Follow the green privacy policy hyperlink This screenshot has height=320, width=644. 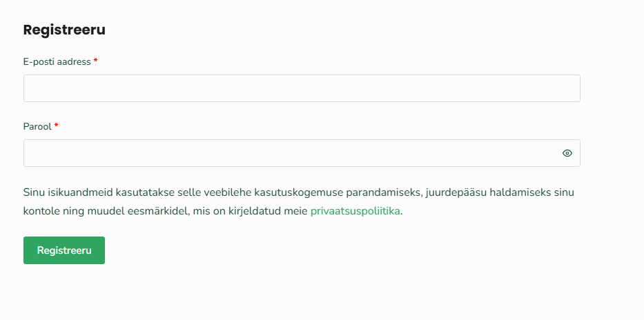coord(355,211)
